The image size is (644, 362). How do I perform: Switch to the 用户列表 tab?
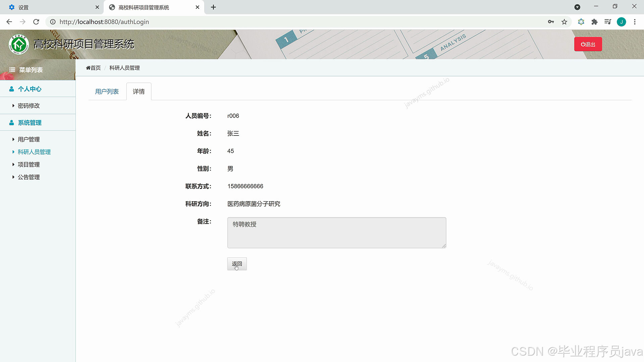coord(107,92)
